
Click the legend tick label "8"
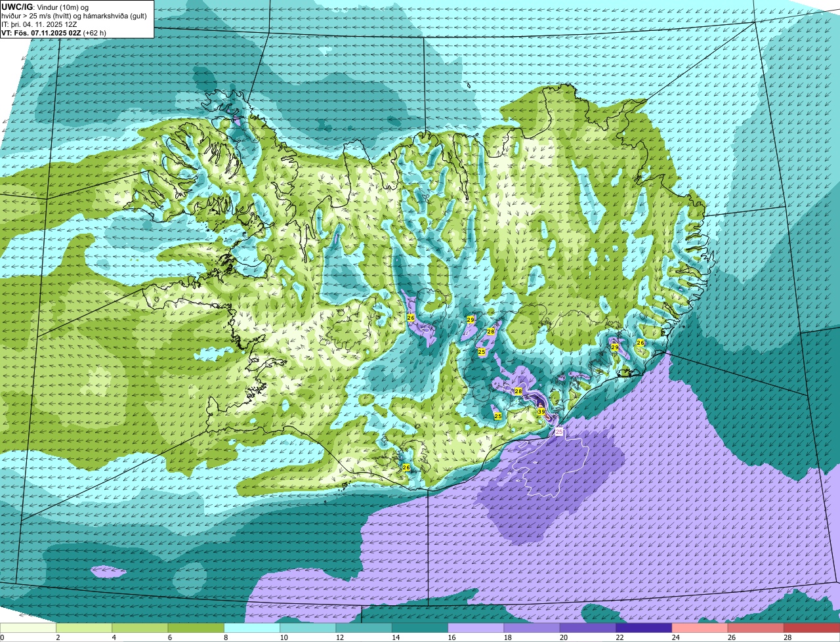pyautogui.click(x=225, y=637)
